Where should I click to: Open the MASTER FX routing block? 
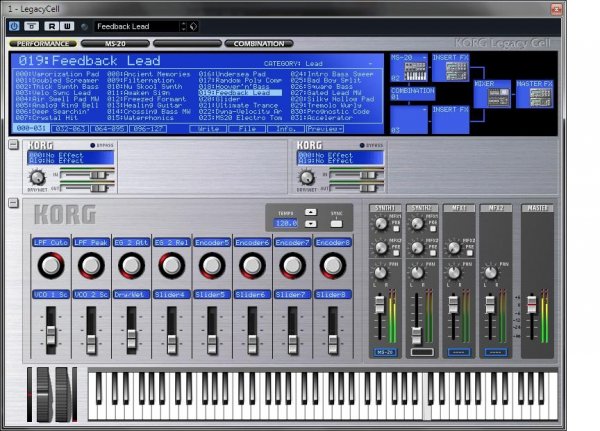pos(535,94)
